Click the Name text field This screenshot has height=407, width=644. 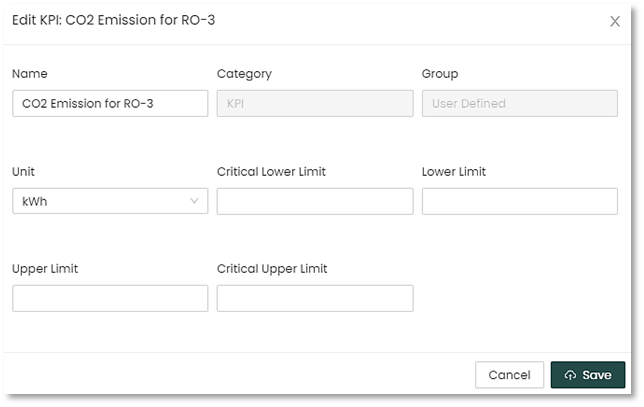(x=110, y=103)
